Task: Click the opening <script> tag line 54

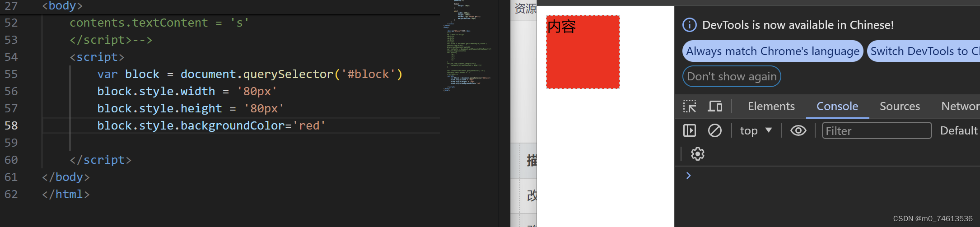Action: click(x=97, y=57)
